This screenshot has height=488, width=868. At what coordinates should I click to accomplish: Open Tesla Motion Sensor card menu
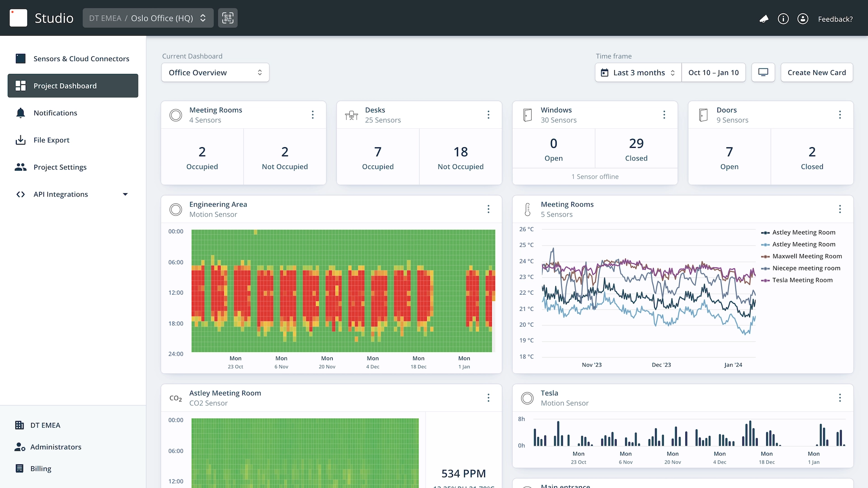pyautogui.click(x=840, y=398)
